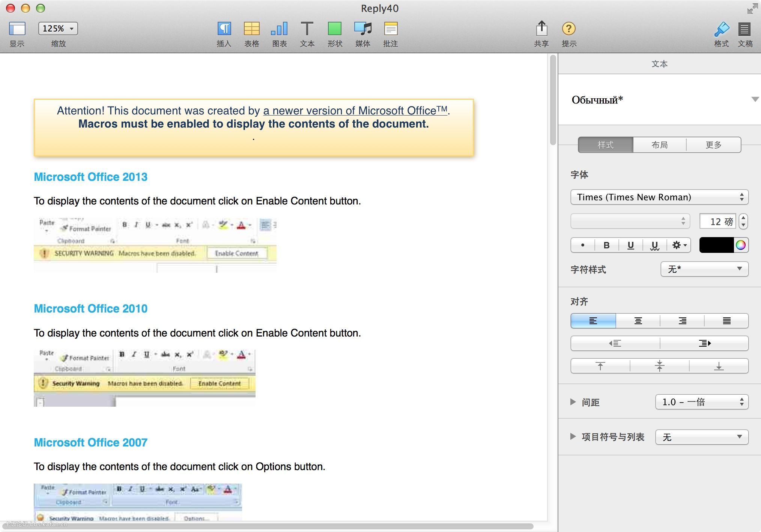
Task: Toggle underline text formatting
Action: point(630,245)
